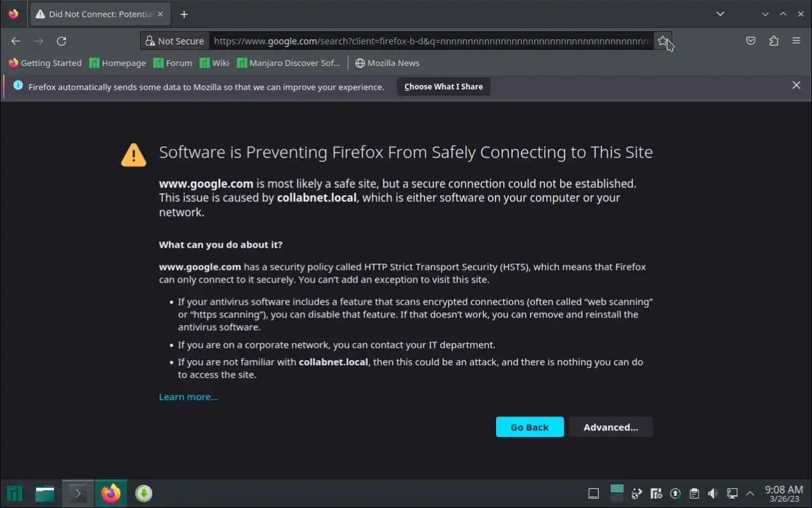This screenshot has height=508, width=812.
Task: Bookmark this page with the star icon
Action: (662, 41)
